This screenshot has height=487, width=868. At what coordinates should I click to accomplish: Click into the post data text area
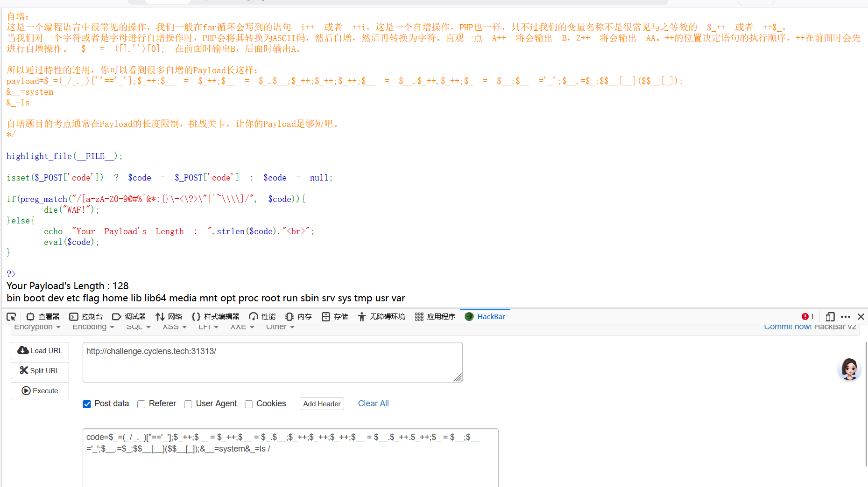290,458
